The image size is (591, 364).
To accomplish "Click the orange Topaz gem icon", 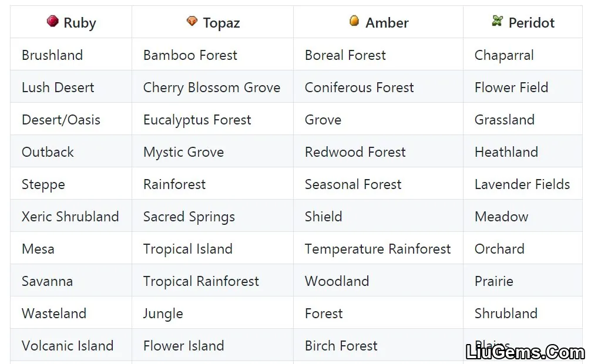I will pyautogui.click(x=192, y=21).
